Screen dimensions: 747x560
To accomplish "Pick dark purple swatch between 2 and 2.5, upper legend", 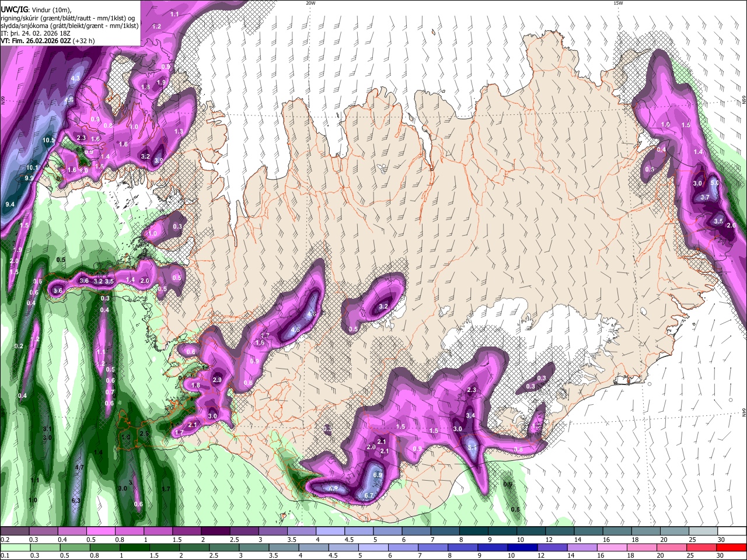I will pyautogui.click(x=215, y=531).
